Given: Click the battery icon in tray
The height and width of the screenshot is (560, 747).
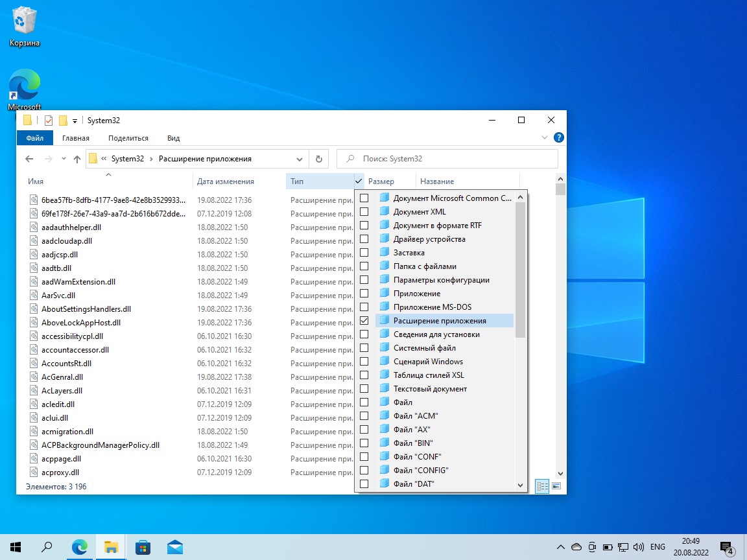Looking at the screenshot, I should 608,547.
